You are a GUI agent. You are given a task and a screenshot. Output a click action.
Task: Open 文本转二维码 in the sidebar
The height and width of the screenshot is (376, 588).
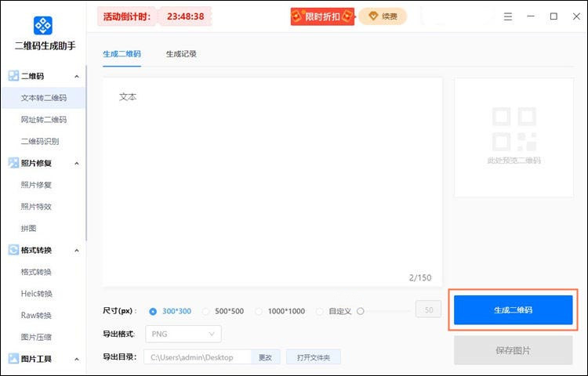[43, 98]
